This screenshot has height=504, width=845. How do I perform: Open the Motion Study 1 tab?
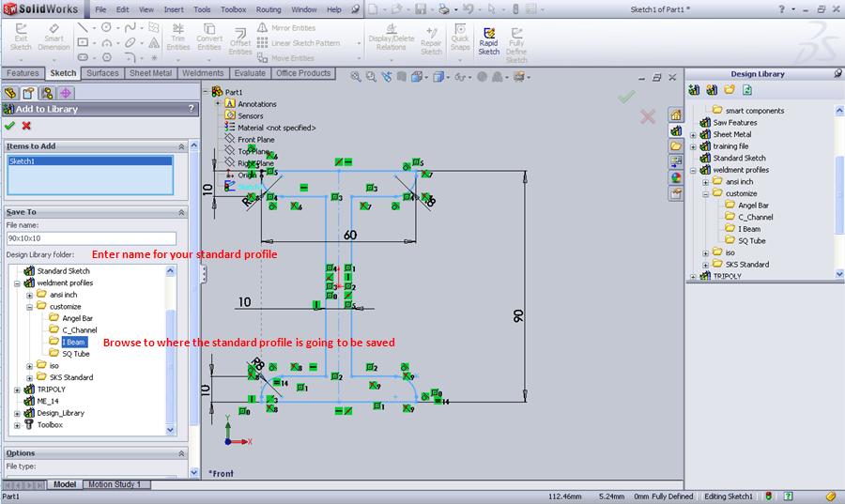pos(115,484)
